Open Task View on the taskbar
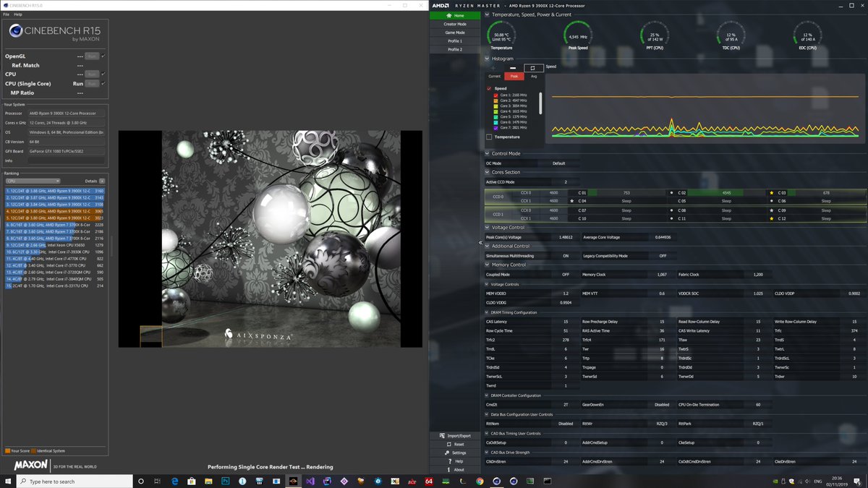The image size is (868, 488). [158, 481]
